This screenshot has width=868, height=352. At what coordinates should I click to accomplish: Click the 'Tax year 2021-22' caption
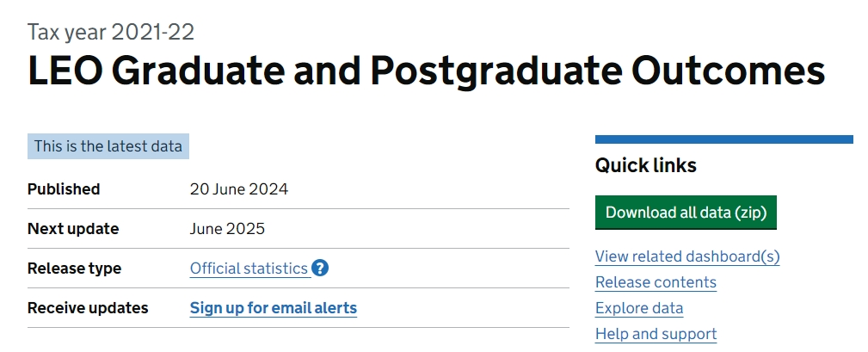111,32
